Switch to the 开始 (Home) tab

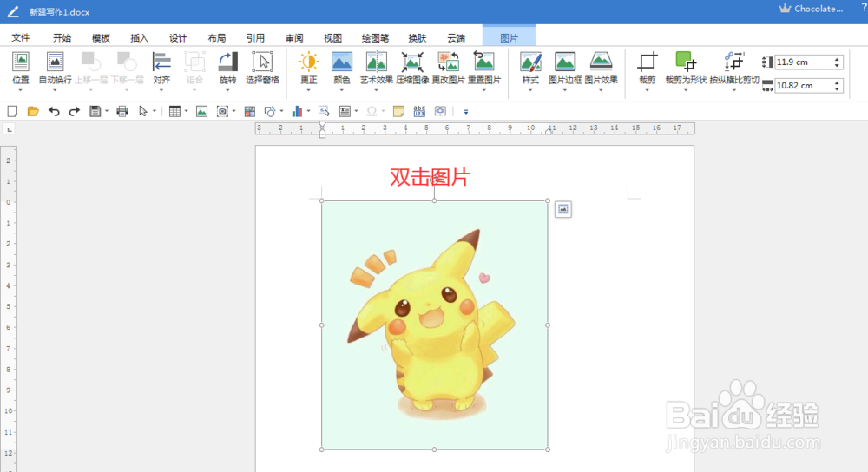coord(62,37)
